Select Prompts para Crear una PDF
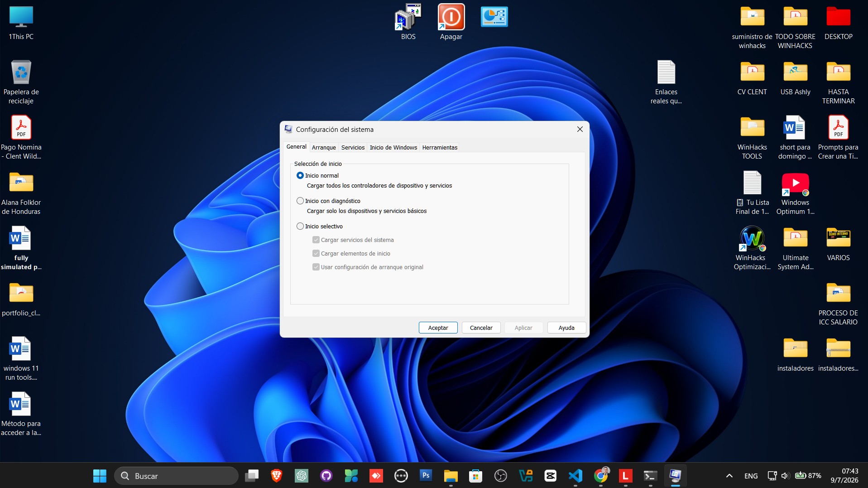 [x=838, y=137]
